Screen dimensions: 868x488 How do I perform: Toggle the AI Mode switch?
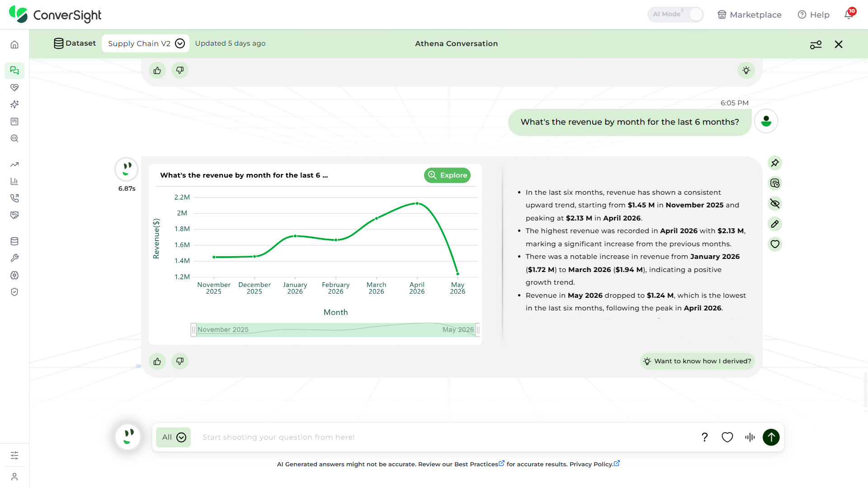tap(675, 14)
